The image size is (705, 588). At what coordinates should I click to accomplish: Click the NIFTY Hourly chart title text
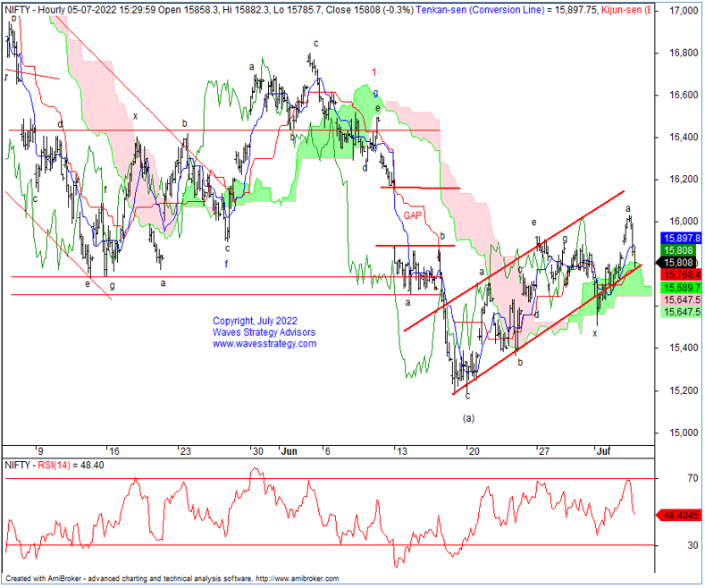tap(209, 10)
